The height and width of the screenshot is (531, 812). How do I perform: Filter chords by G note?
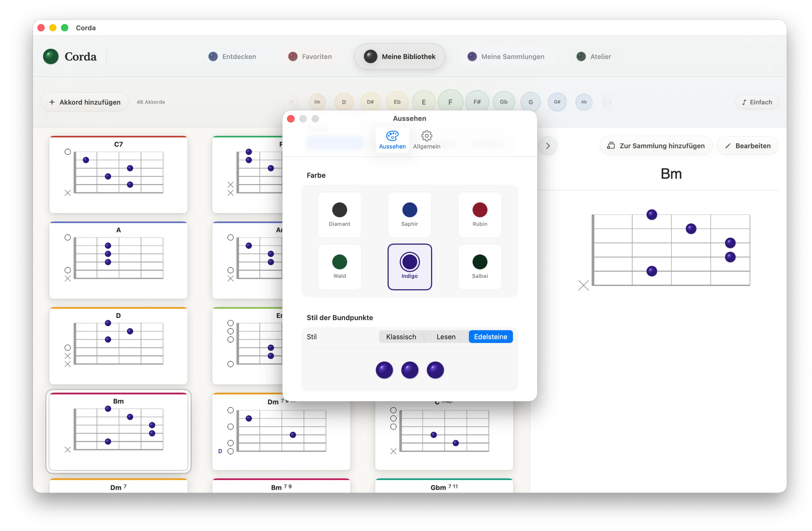tap(530, 102)
